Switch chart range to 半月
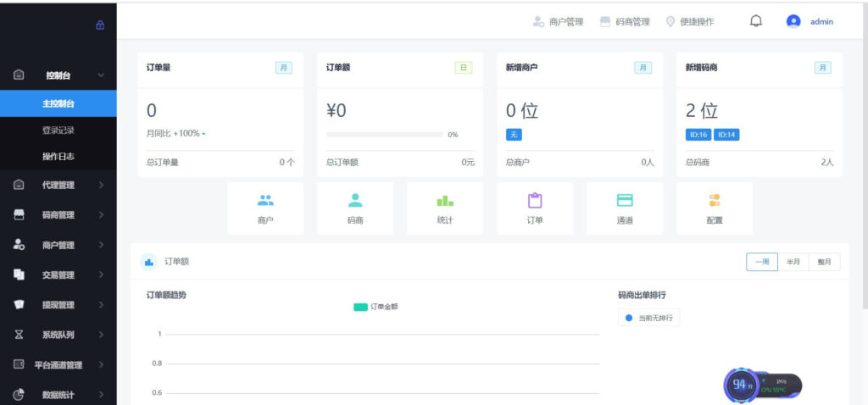Image resolution: width=868 pixels, height=405 pixels. click(793, 262)
